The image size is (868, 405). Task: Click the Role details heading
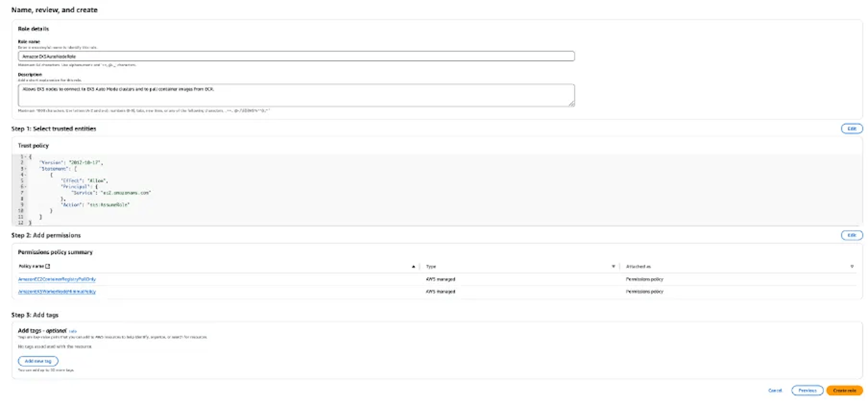33,29
